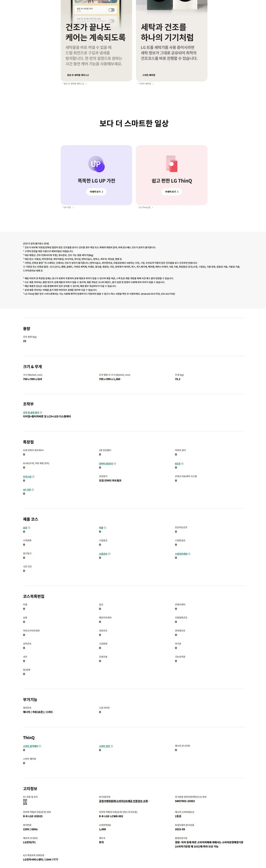This screenshot has height=868, width=266.
Task: Click the KC certification mark logo
Action: click(x=25, y=802)
